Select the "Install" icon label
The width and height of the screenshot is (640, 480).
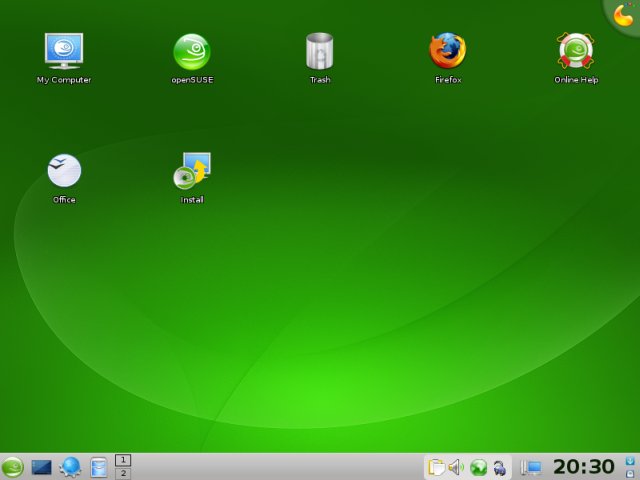[192, 200]
